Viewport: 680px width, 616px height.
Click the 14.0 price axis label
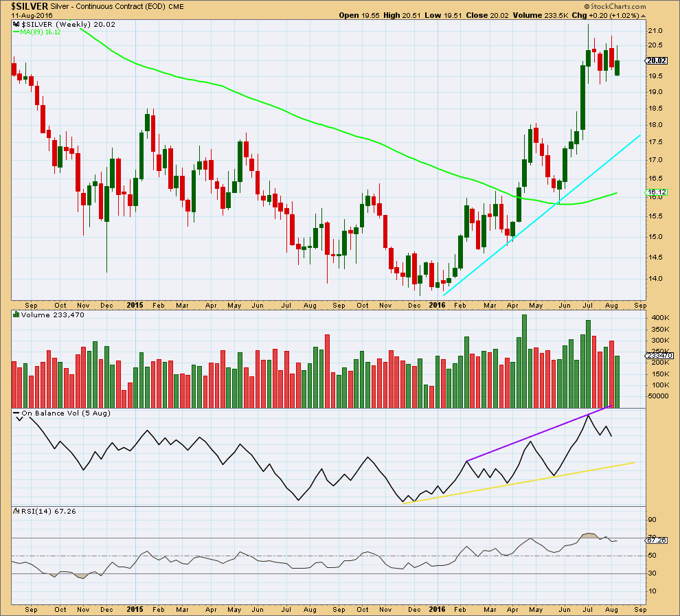(655, 278)
